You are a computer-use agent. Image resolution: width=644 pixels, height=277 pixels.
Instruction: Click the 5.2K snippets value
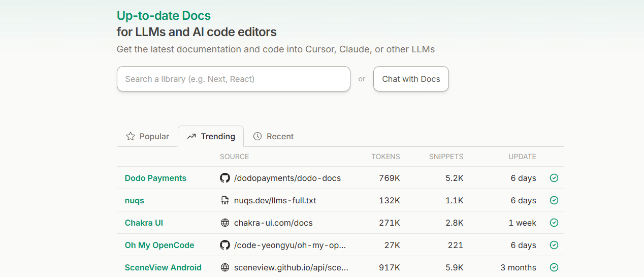[454, 178]
